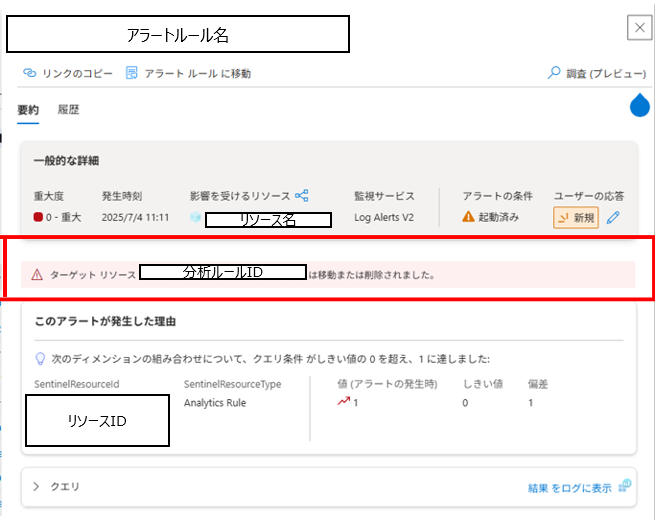Click the alert rule document icon
Viewport: 656px width, 520px height.
coord(131,73)
